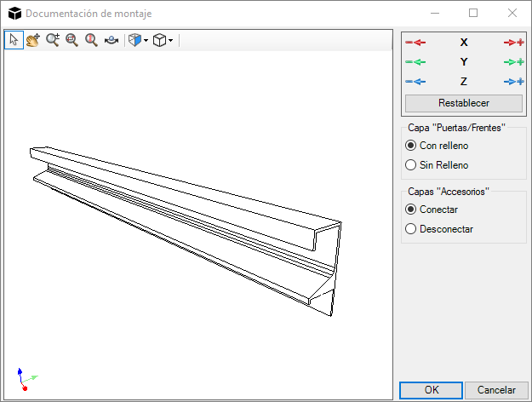Select the zoom window magnifier tool

pyautogui.click(x=72, y=40)
